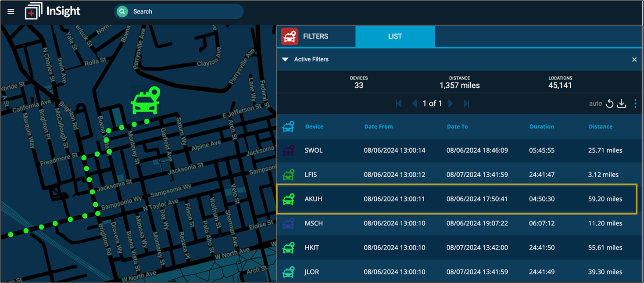Open the LIST tab

click(394, 36)
